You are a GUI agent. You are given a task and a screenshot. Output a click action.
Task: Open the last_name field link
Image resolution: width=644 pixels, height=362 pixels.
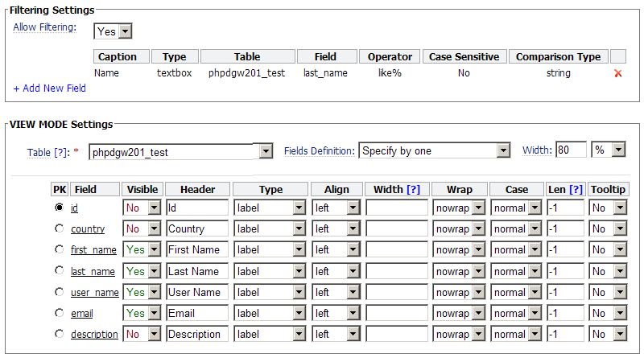click(x=93, y=271)
